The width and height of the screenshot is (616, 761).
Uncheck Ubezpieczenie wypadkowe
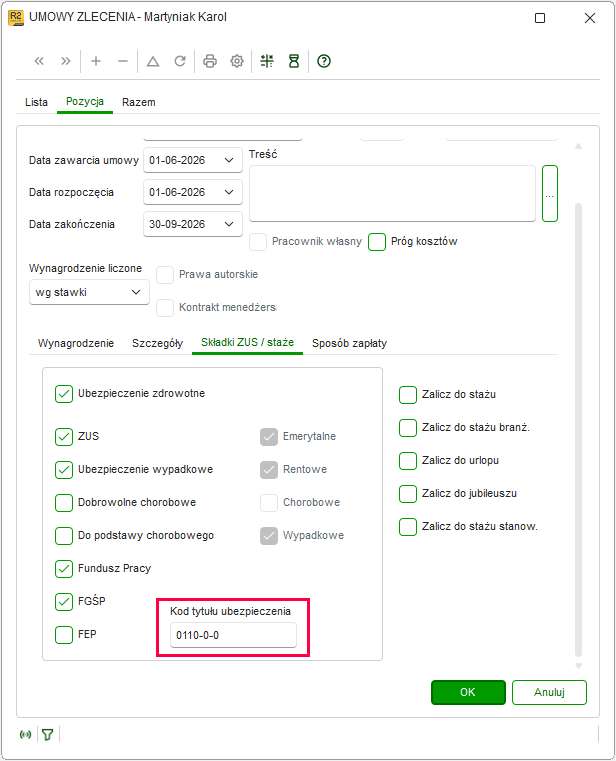click(x=64, y=470)
